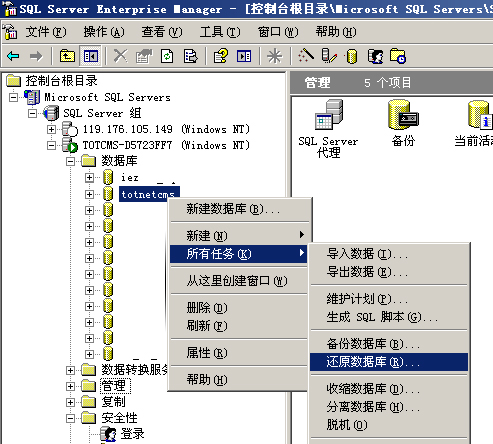This screenshot has height=444, width=493.
Task: Choose 刷新(F) from context menu
Action: pyautogui.click(x=240, y=325)
